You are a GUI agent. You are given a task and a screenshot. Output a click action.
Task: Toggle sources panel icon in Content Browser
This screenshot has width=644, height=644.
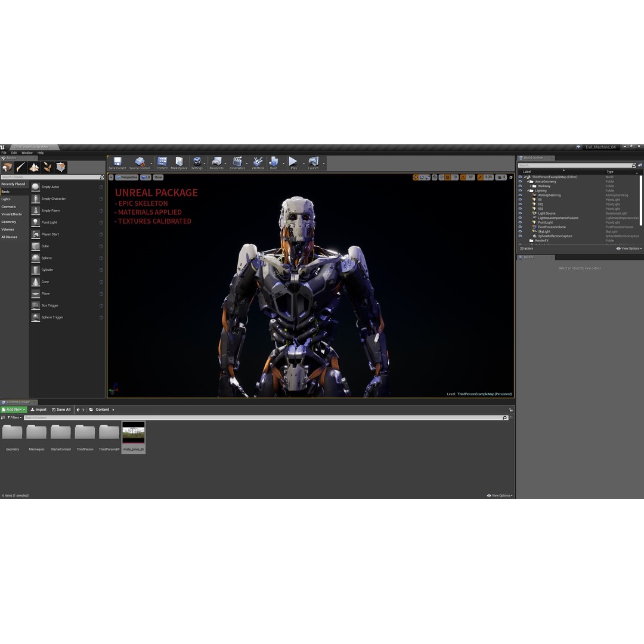(4, 417)
